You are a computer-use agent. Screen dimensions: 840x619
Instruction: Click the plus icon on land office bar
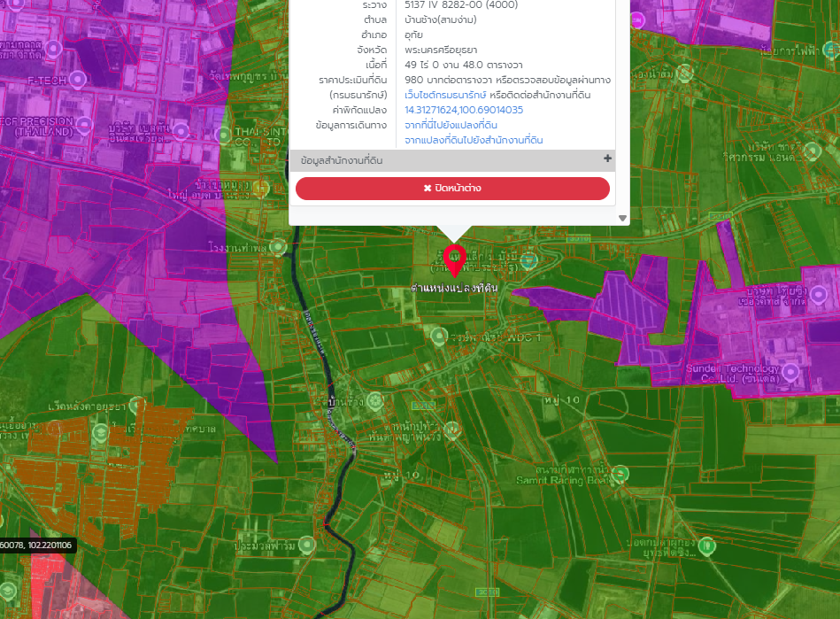pyautogui.click(x=607, y=159)
